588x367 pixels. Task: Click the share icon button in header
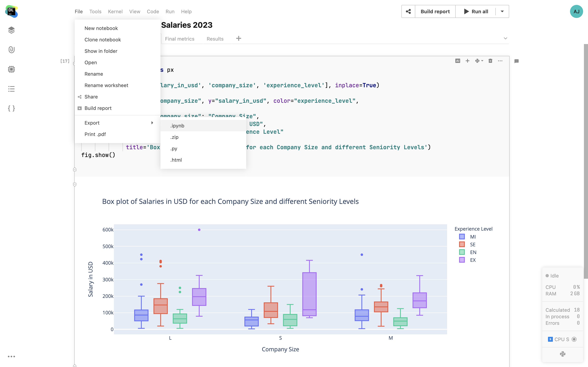click(x=408, y=11)
